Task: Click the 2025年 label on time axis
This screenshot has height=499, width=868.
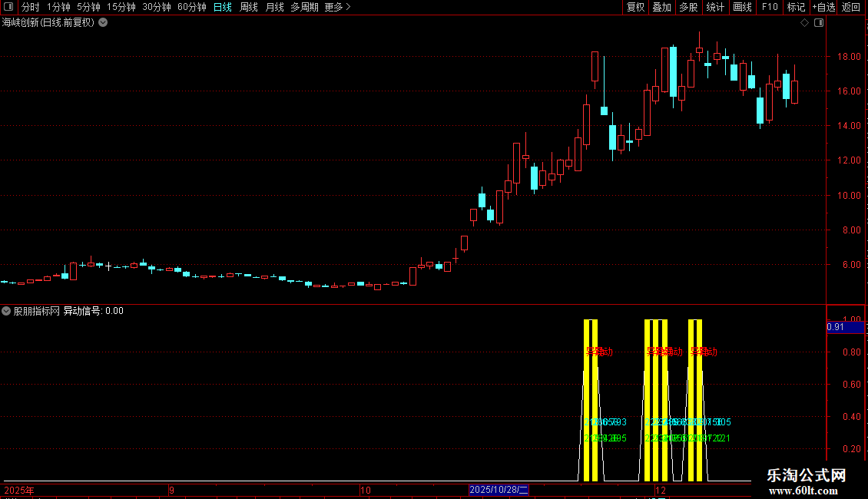Action: click(x=19, y=490)
